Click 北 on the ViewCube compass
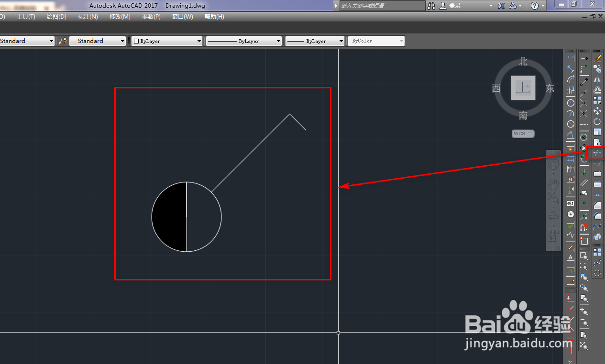The image size is (605, 364). click(523, 62)
